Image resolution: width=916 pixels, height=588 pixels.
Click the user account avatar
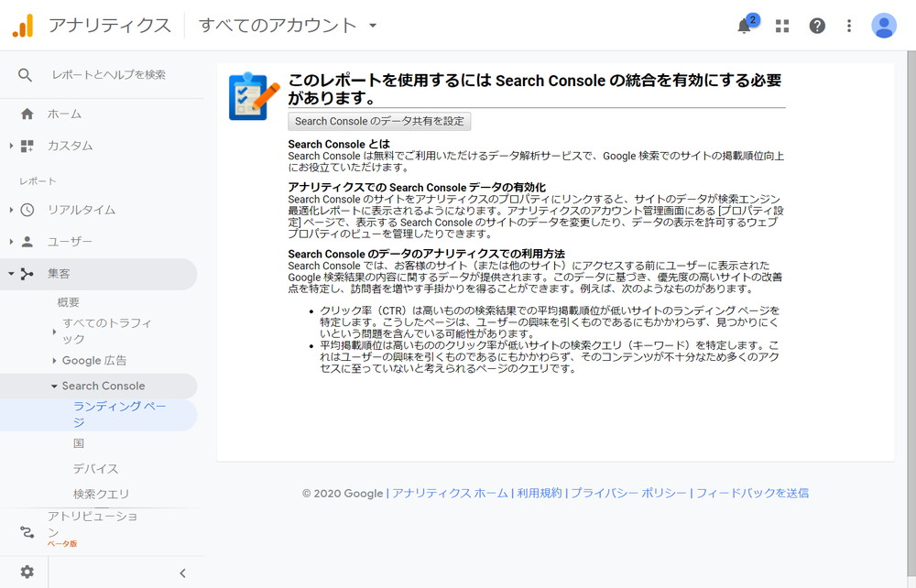pos(884,26)
